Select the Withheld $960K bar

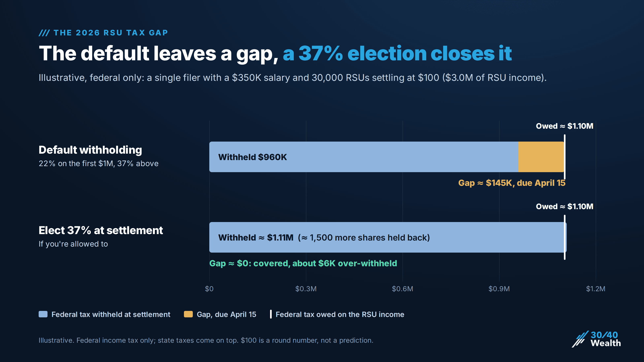[364, 157]
